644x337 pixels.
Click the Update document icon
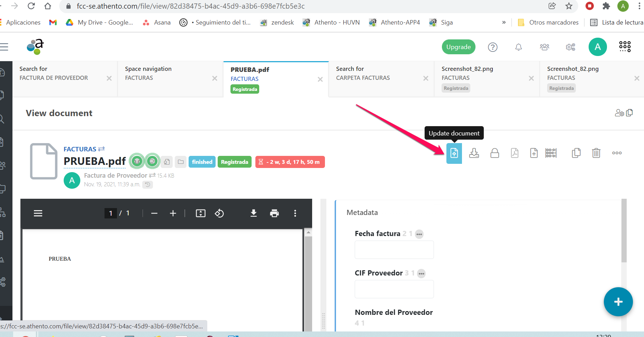point(454,153)
